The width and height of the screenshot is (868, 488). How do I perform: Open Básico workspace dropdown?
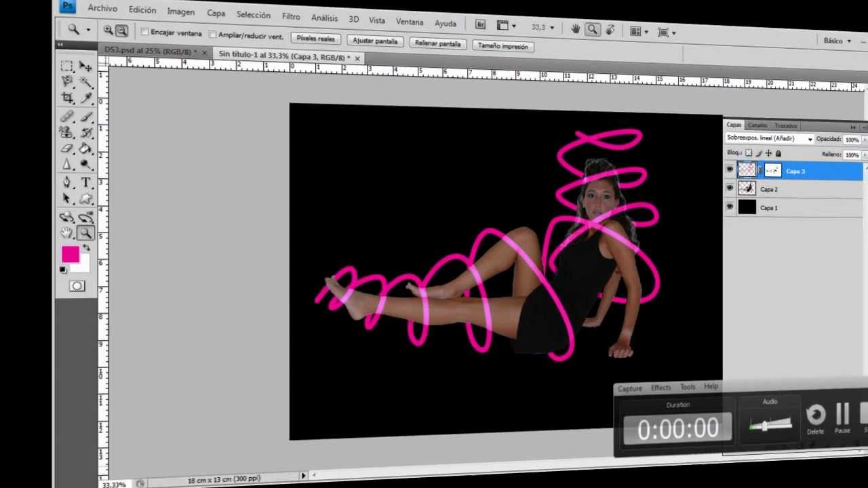pyautogui.click(x=837, y=41)
